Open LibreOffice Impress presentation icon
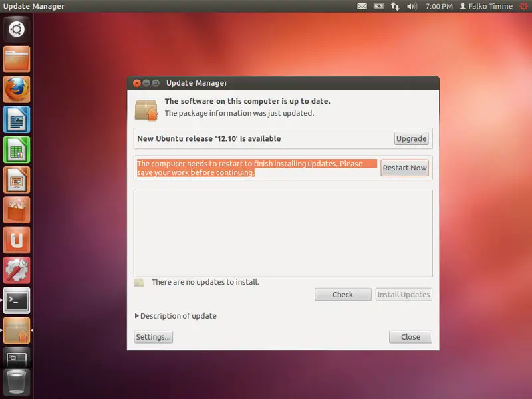 (17, 180)
